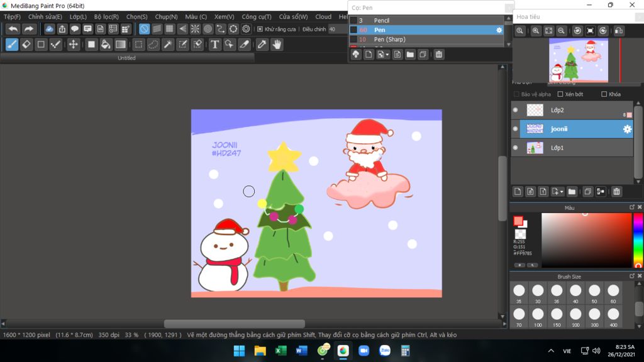
Task: Open the Lớp(L) menu
Action: pos(78,17)
